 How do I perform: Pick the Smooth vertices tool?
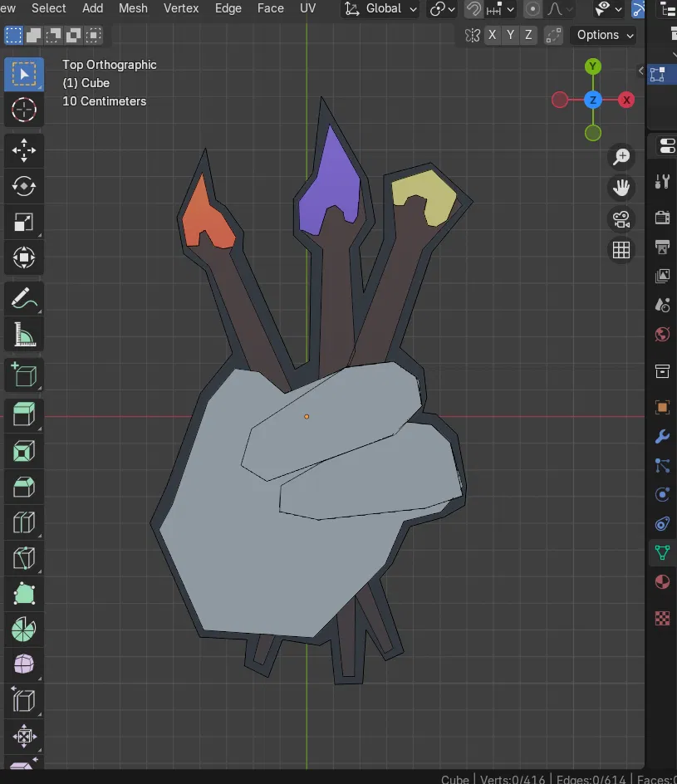tap(24, 665)
